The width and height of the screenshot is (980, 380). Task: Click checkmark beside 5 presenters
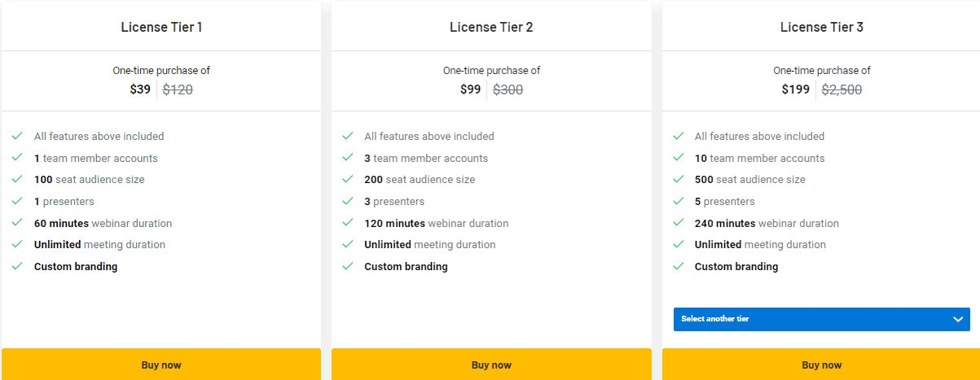[x=678, y=201]
